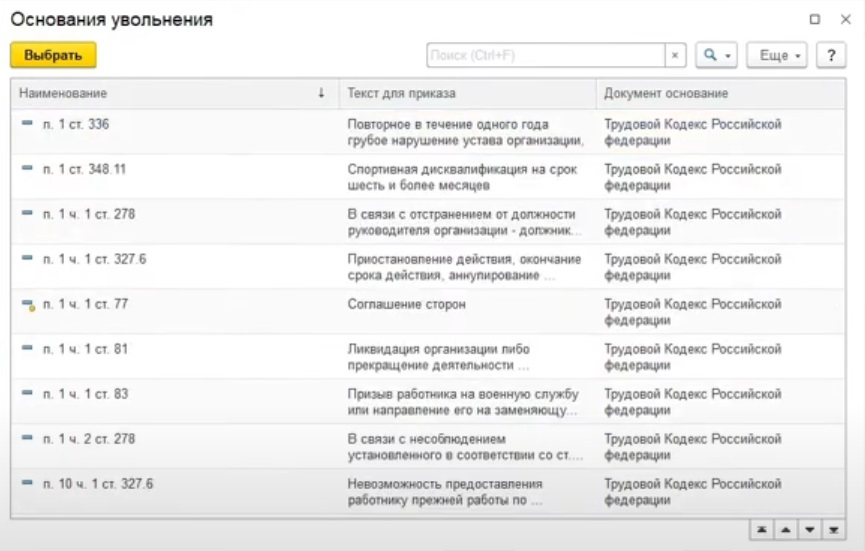Click the yellow Выбрать button
Image resolution: width=865 pixels, height=551 pixels.
click(53, 56)
